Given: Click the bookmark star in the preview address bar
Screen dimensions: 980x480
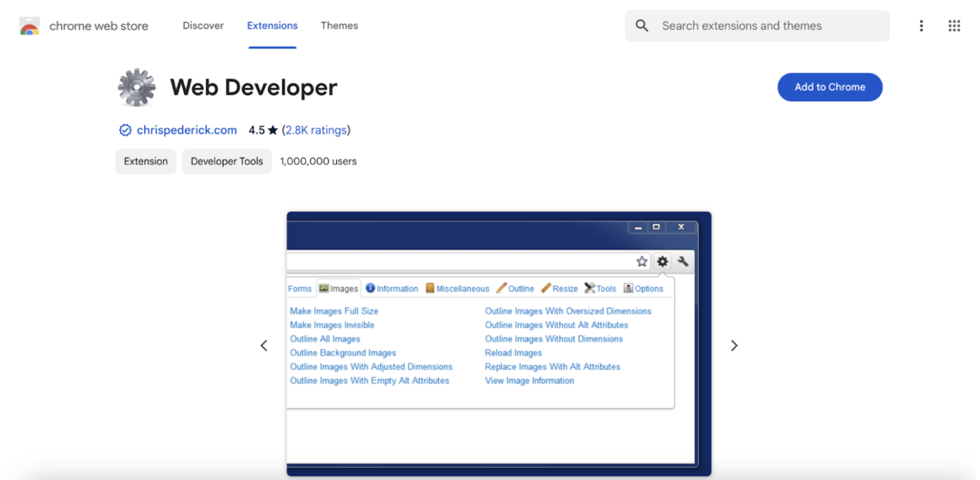Looking at the screenshot, I should (x=641, y=261).
